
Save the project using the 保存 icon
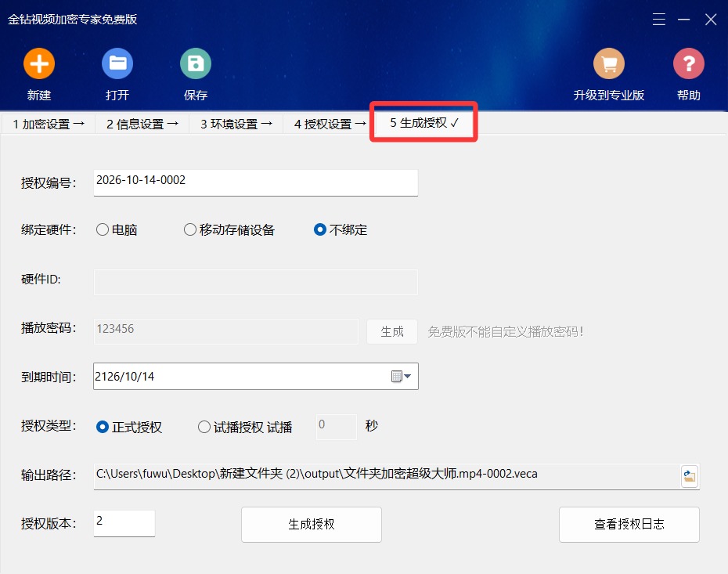pos(196,63)
